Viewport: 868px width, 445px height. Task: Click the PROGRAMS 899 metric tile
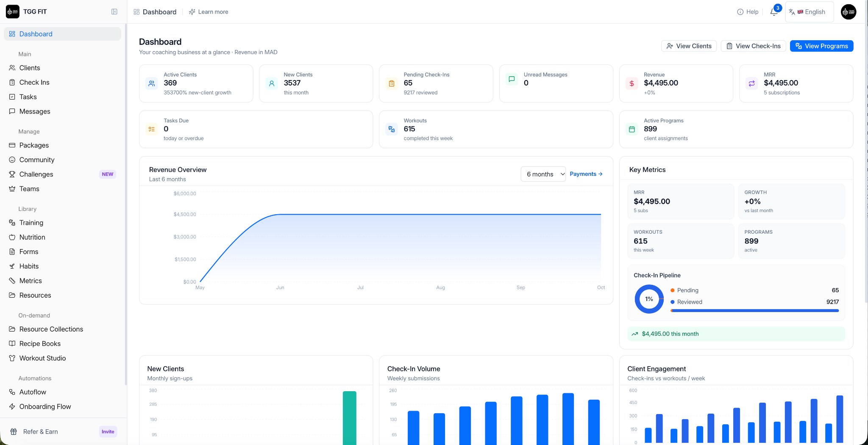tap(791, 241)
